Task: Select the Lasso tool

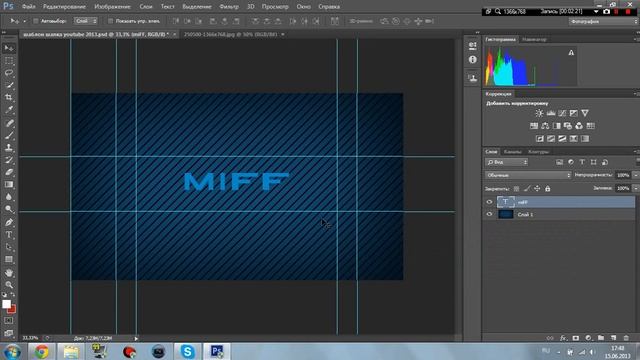Action: pyautogui.click(x=9, y=73)
